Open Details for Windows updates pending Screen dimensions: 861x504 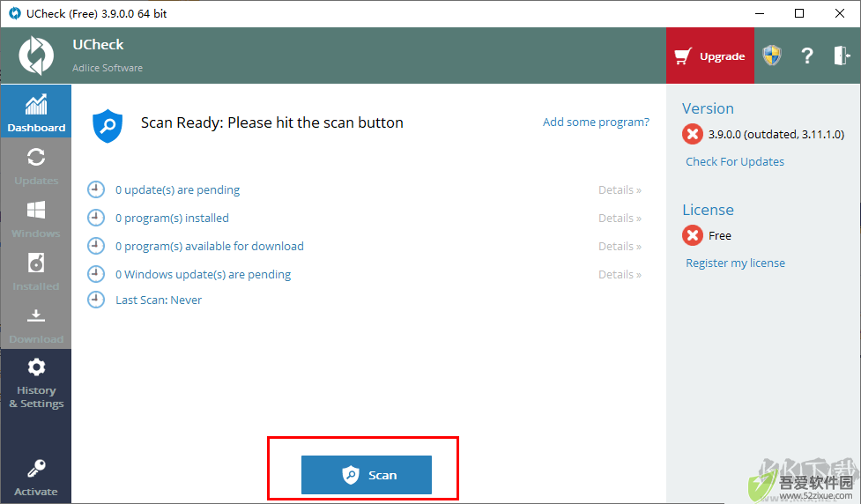[x=620, y=275]
